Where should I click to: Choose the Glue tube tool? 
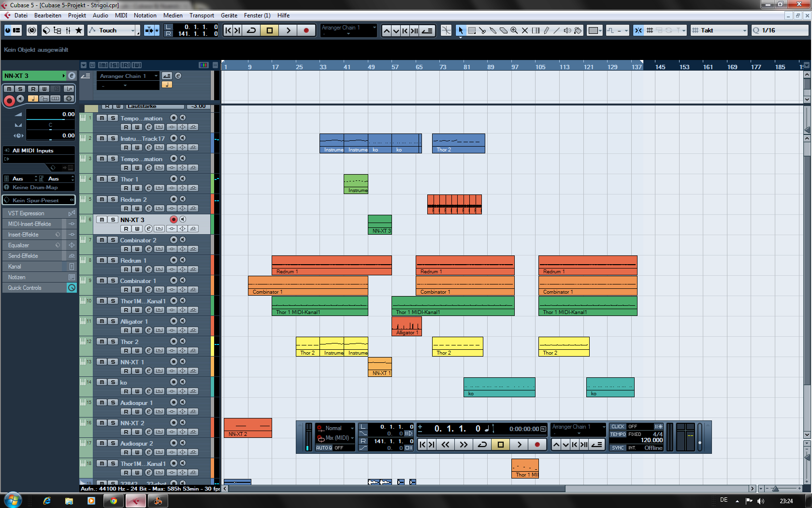tap(493, 30)
